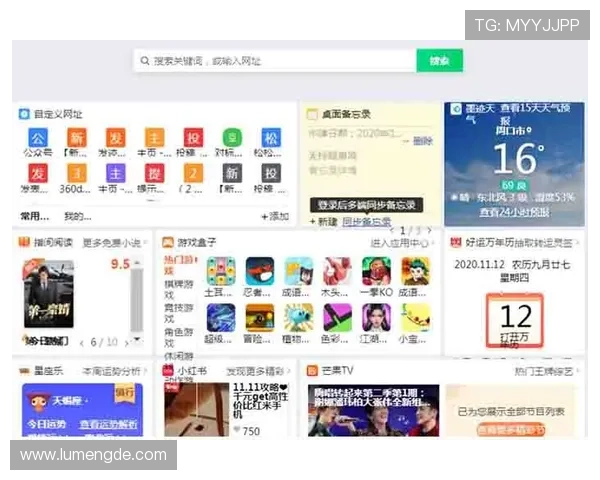Launch the 一拳KO game icon
Image resolution: width=600 pixels, height=480 pixels.
pos(376,271)
